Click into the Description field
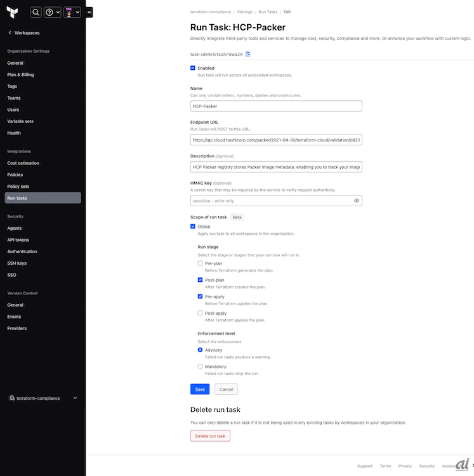The width and height of the screenshot is (474, 476). 276,167
